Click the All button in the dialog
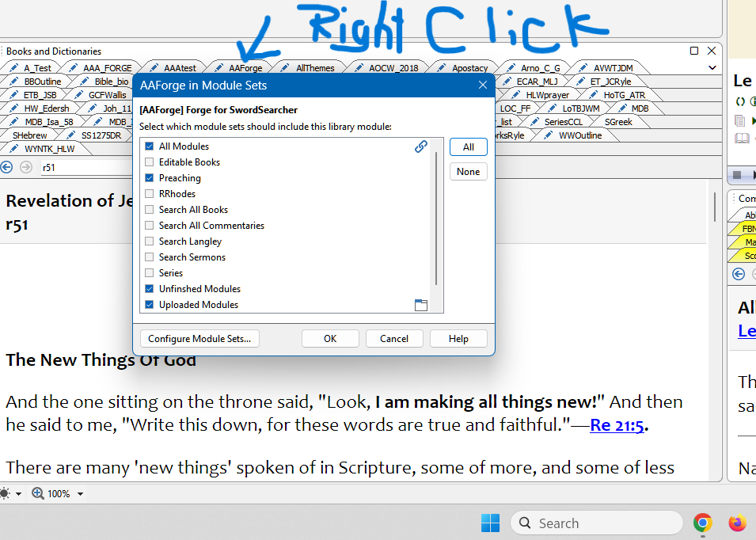The height and width of the screenshot is (540, 756). [x=468, y=147]
